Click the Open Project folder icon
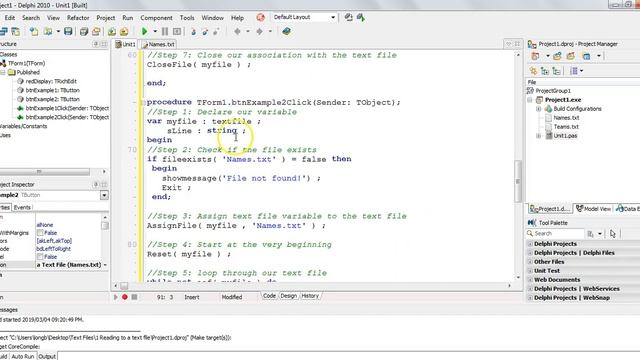Viewport: 640px width, 360px height. (96, 31)
